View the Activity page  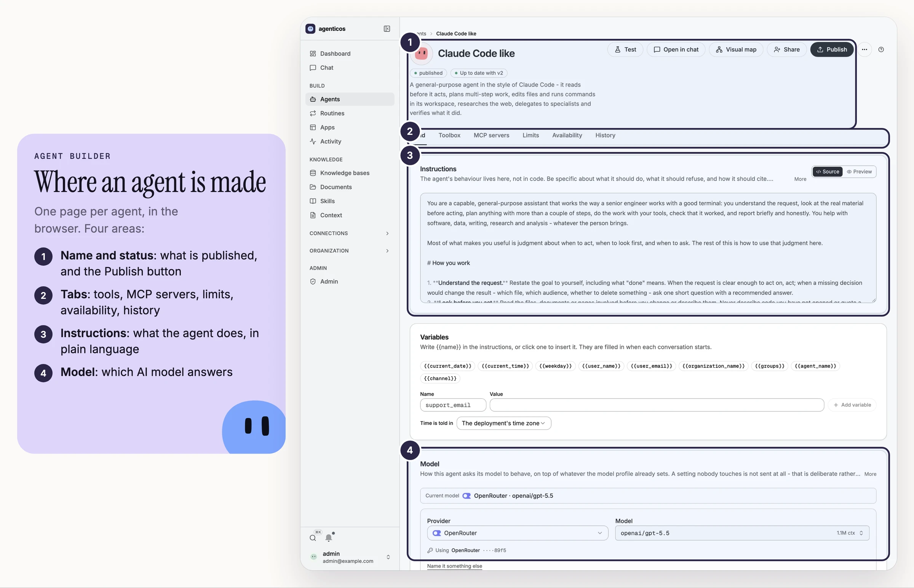pos(350,141)
